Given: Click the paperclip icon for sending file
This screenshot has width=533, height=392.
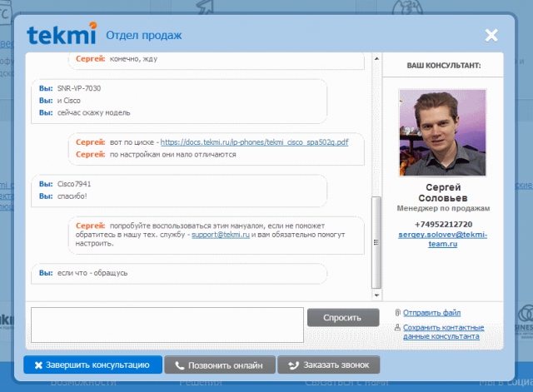Looking at the screenshot, I should 397,312.
